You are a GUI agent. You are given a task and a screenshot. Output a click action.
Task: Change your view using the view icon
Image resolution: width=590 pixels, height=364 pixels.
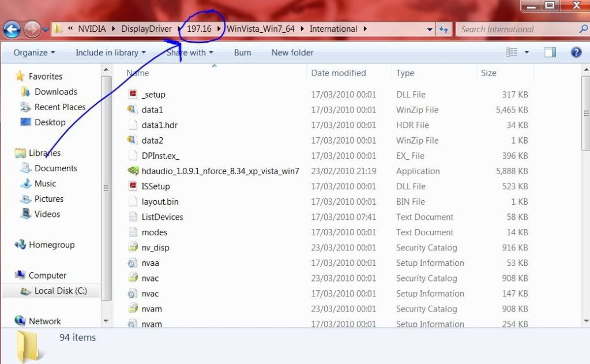point(512,52)
